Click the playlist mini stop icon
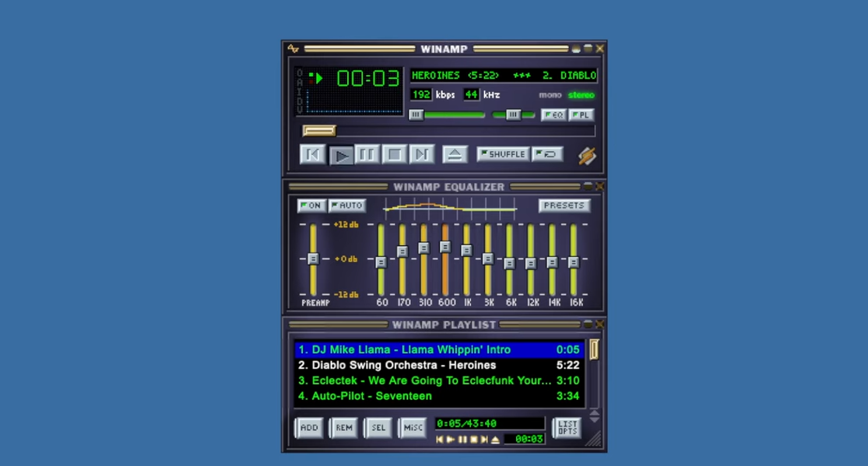 pos(474,440)
